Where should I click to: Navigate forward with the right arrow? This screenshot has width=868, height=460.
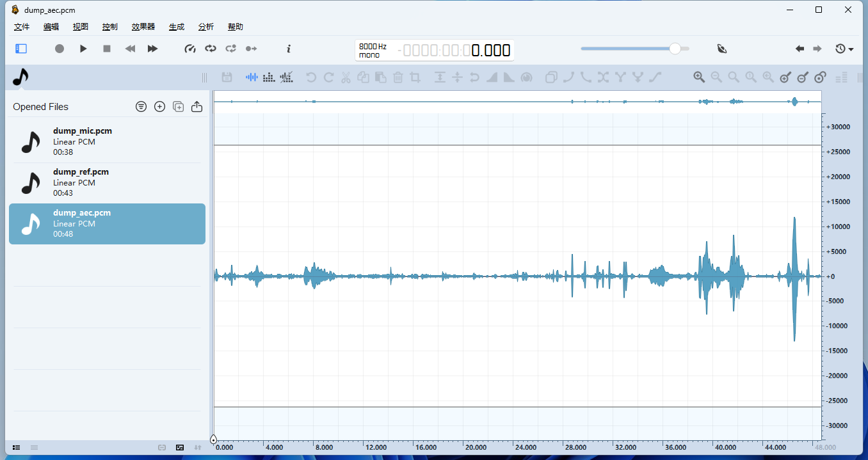[x=817, y=49]
